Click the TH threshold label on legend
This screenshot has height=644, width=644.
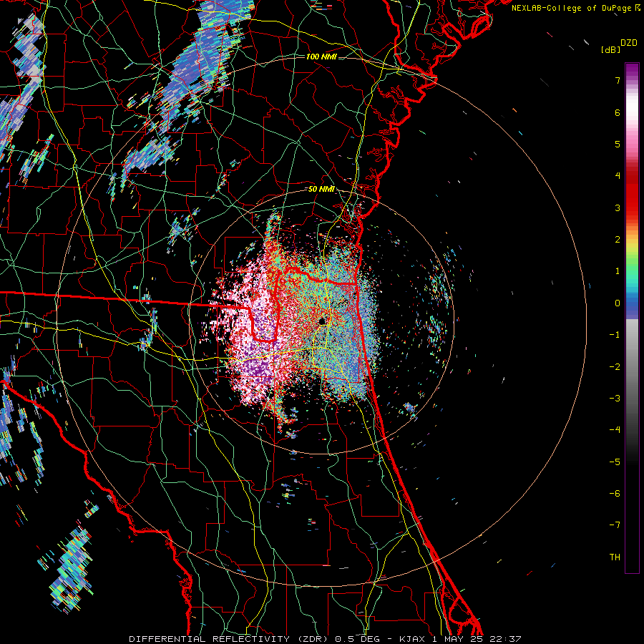[x=615, y=557]
